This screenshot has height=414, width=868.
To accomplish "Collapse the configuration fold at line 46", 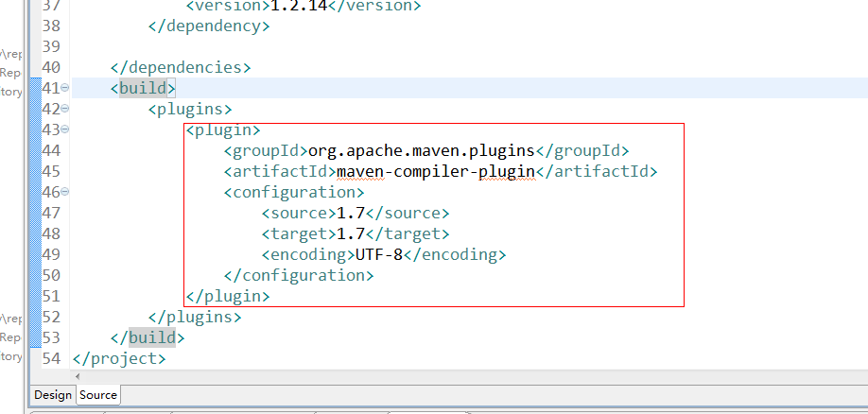I will coord(65,192).
